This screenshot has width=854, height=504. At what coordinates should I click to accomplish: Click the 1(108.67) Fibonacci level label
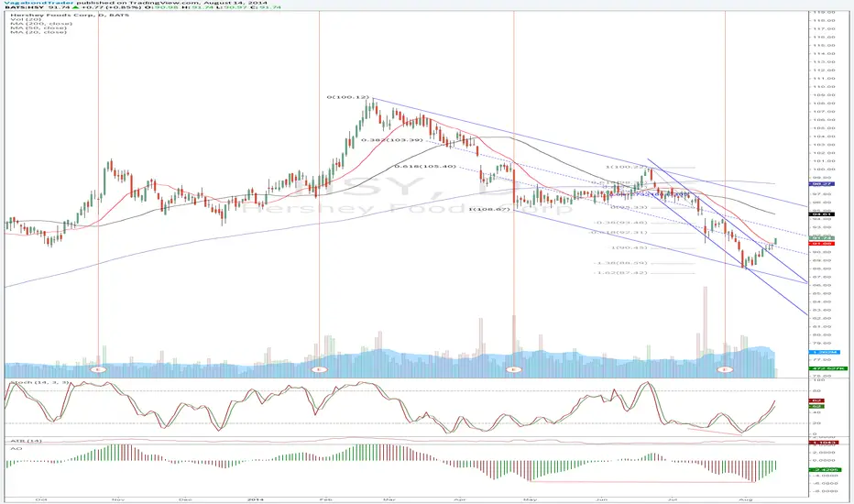coord(489,209)
